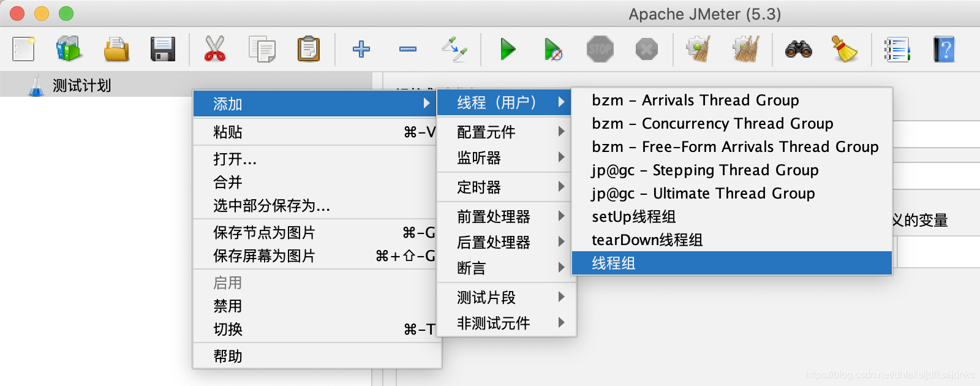
Task: Open the Function Helper list icon
Action: [897, 49]
